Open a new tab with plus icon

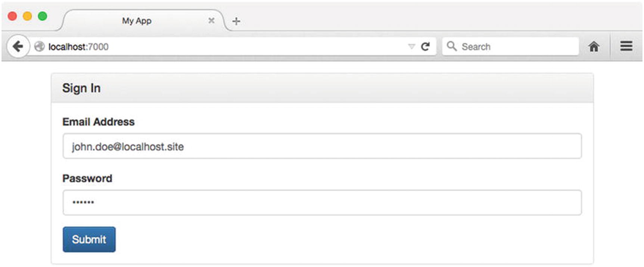coord(236,21)
